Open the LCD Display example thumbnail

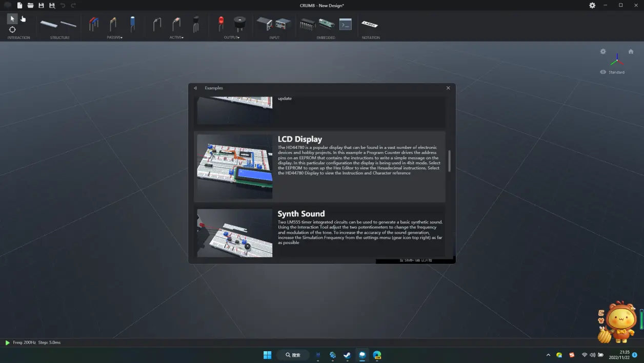(235, 167)
